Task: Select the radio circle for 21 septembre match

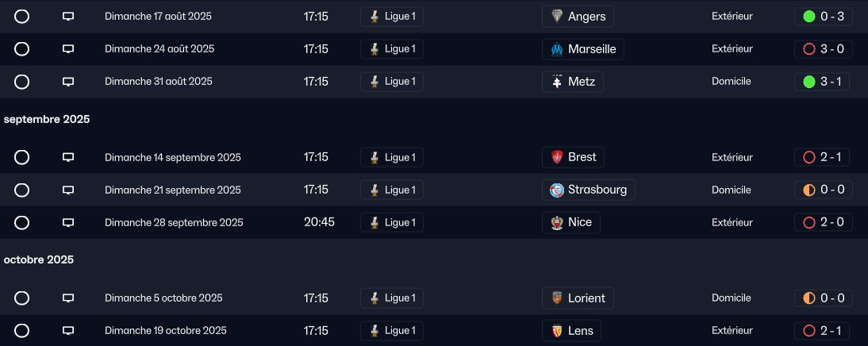Action: [21, 190]
